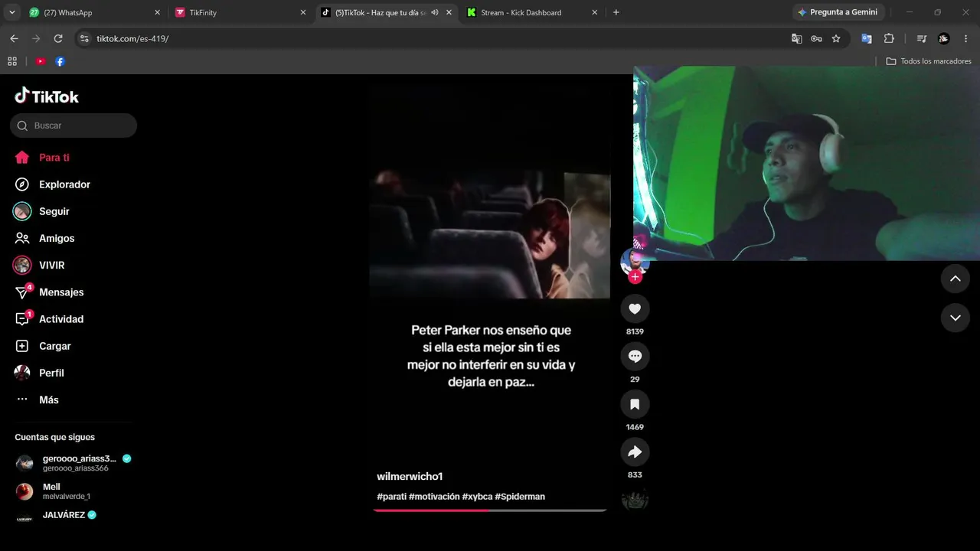980x551 pixels.
Task: Open the password manager key icon
Action: (816, 38)
